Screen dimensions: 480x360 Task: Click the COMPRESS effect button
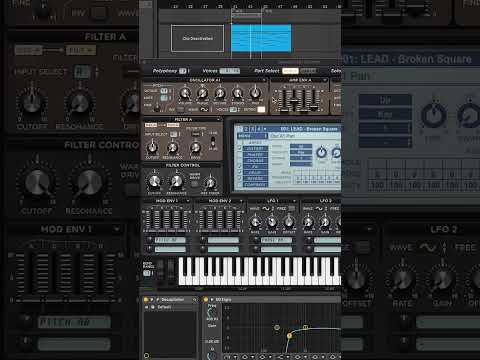click(255, 185)
